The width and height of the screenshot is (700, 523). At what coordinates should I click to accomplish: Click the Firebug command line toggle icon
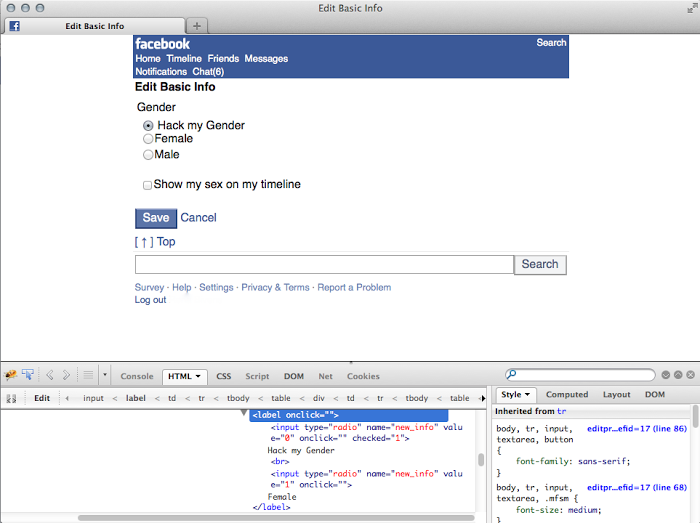tap(88, 376)
